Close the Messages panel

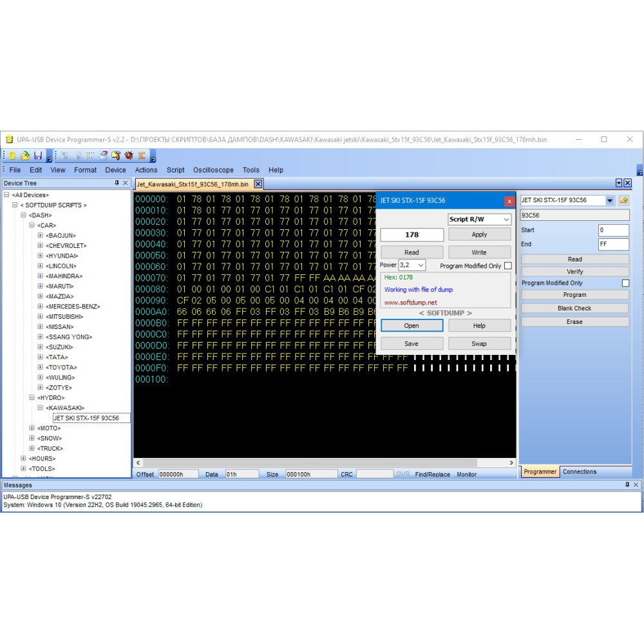point(636,485)
